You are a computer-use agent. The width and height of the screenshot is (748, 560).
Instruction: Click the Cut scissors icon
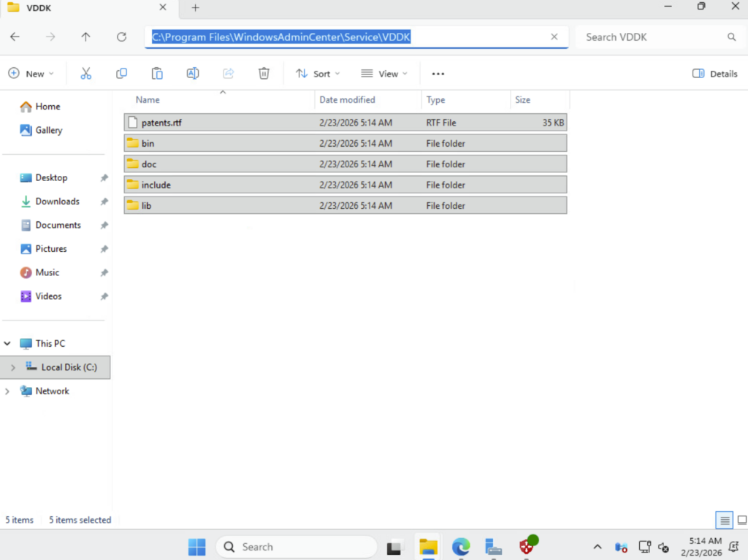(x=85, y=74)
